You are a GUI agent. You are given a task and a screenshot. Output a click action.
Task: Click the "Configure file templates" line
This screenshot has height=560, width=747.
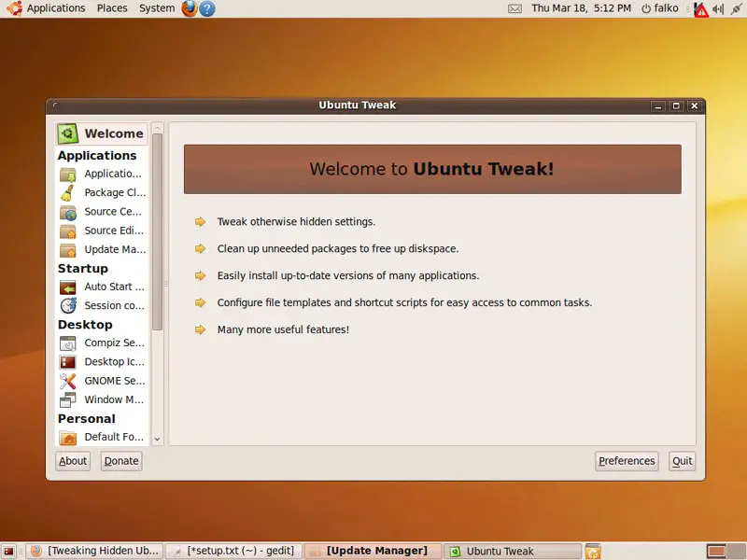point(404,302)
